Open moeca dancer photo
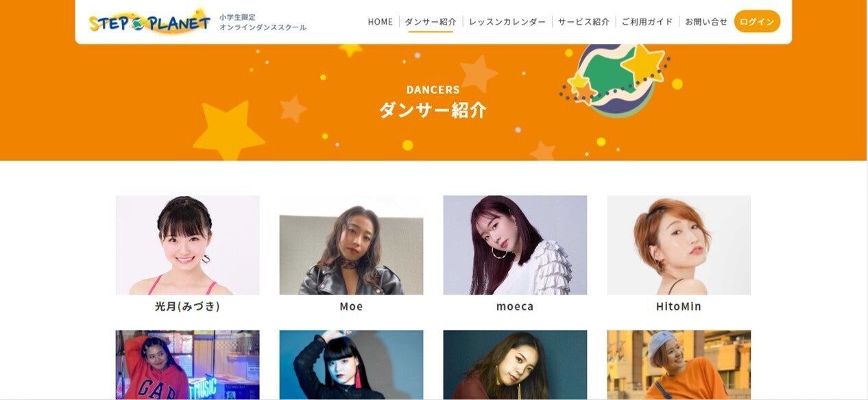868x400 pixels. [x=515, y=245]
